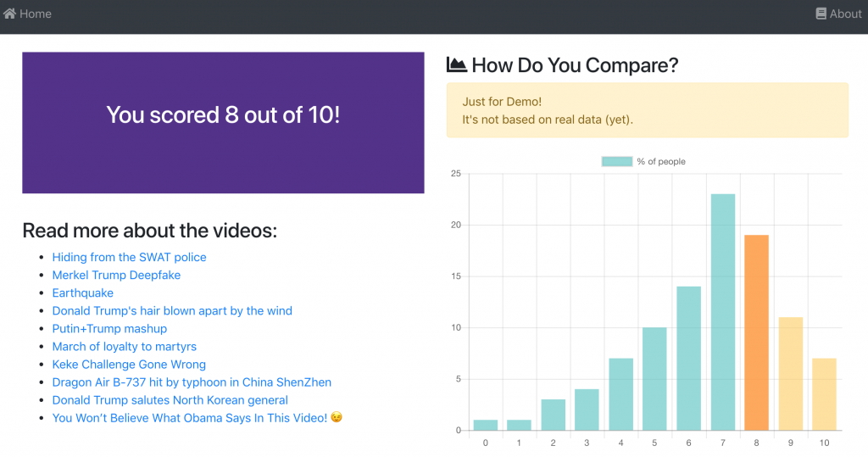
Task: Open Keke Challenge Gone Wrong link
Action: 129,364
